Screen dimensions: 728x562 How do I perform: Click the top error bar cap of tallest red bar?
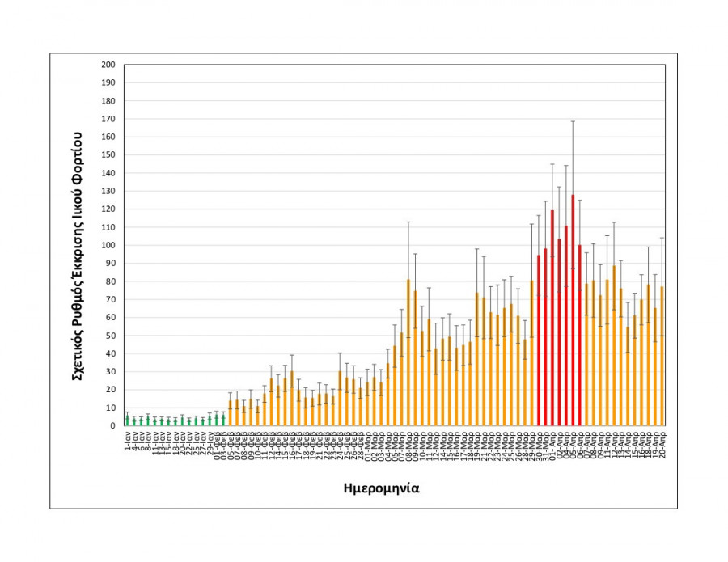coord(573,121)
